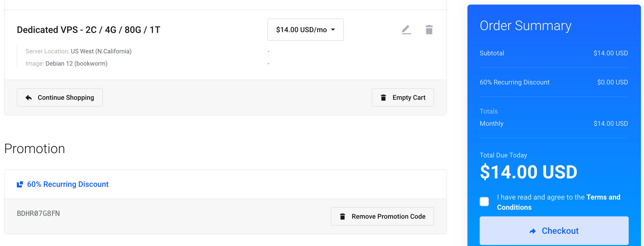This screenshot has width=644, height=246.
Task: Click the Total Due Today amount
Action: [x=528, y=172]
